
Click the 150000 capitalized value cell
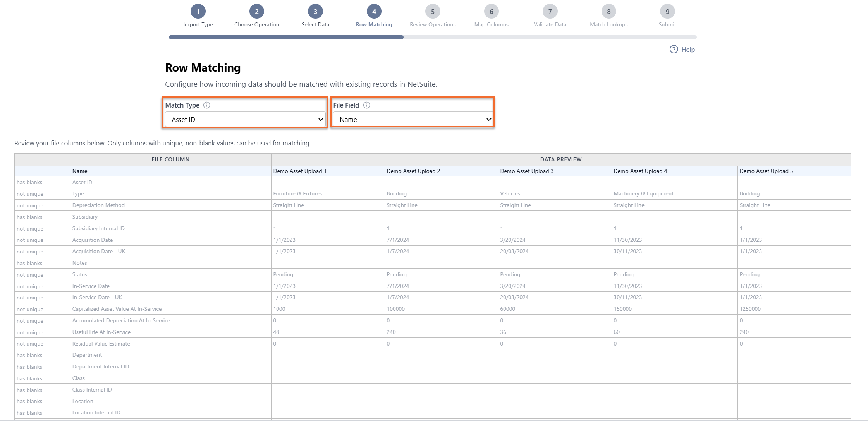tap(675, 309)
